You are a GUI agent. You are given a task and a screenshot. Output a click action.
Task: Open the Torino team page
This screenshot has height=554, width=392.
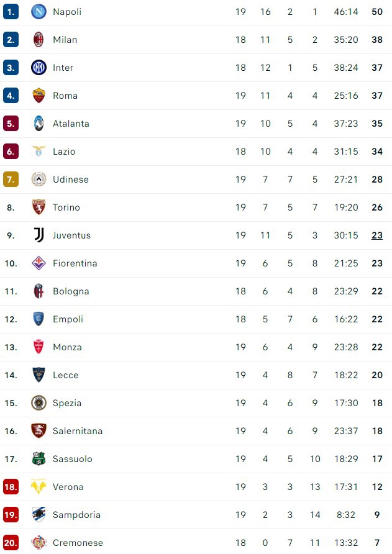[x=66, y=207]
